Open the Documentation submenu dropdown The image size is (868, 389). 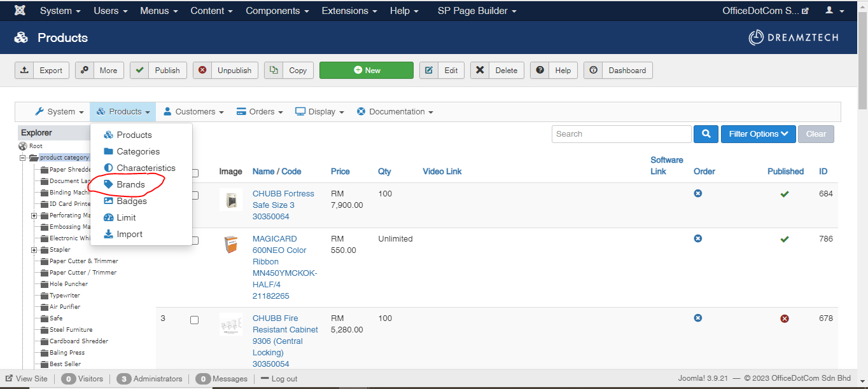click(395, 112)
